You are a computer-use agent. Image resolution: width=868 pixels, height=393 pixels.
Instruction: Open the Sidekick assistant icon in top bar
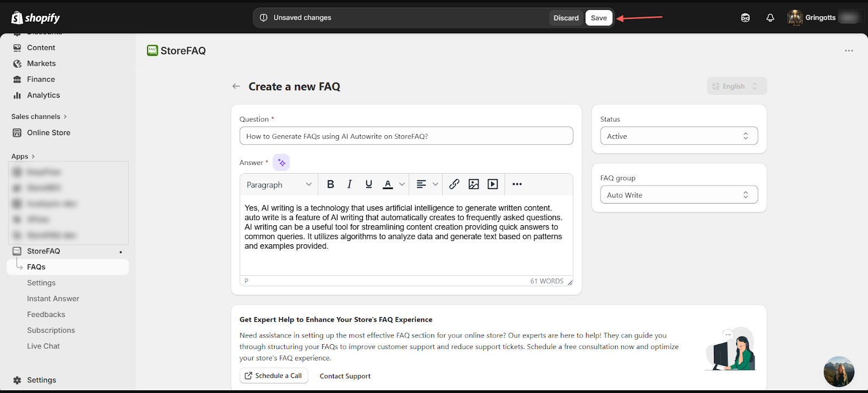coord(745,18)
